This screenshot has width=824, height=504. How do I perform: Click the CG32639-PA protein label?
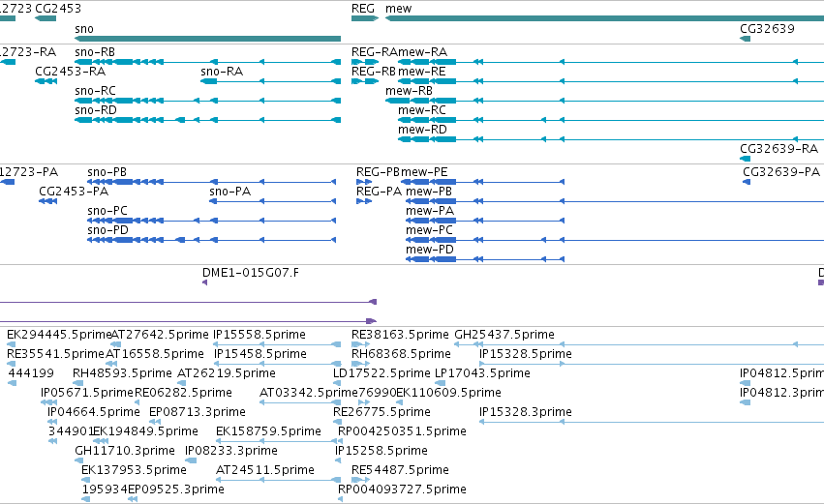pyautogui.click(x=780, y=172)
